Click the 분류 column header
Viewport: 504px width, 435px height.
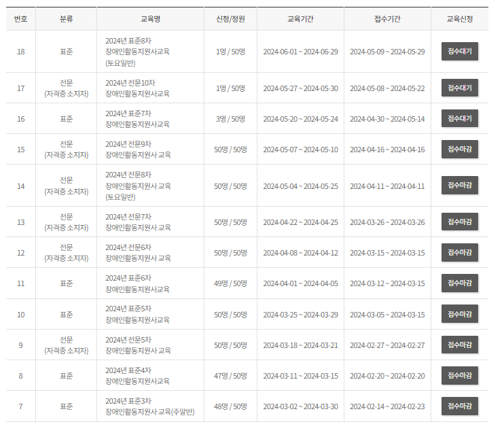point(66,19)
